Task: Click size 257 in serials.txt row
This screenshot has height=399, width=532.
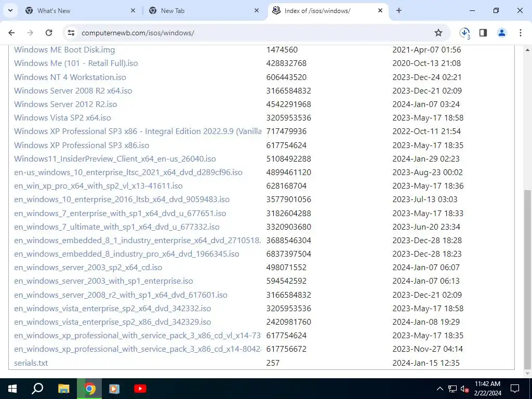Action: [273, 363]
